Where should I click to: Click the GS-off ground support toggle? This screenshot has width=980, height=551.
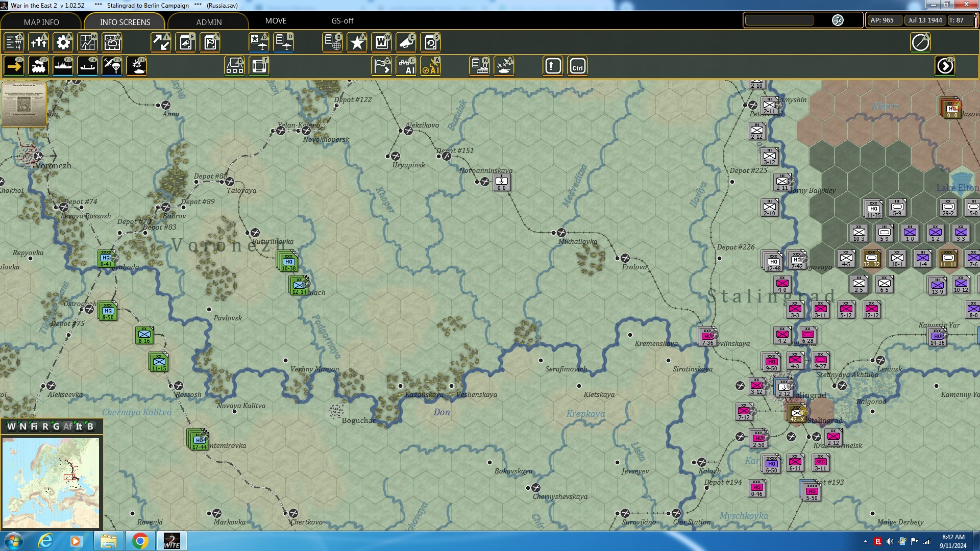(x=342, y=21)
